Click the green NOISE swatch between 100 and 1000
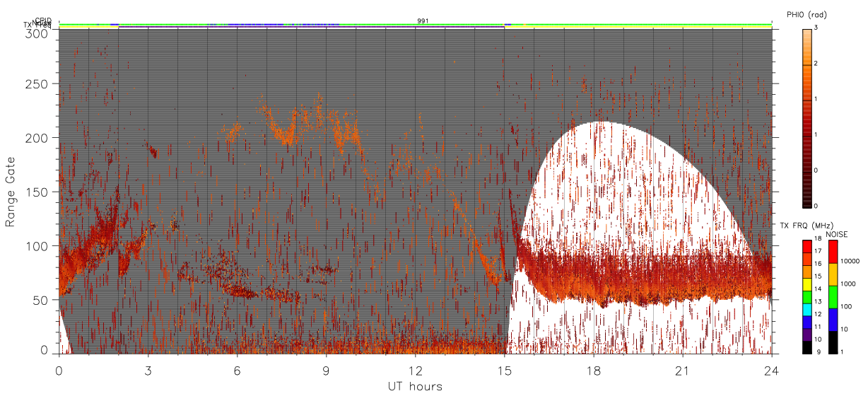This screenshot has width=868, height=401. (x=833, y=297)
